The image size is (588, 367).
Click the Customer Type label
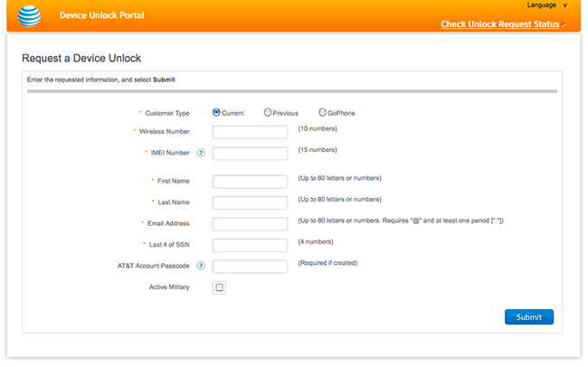(167, 113)
